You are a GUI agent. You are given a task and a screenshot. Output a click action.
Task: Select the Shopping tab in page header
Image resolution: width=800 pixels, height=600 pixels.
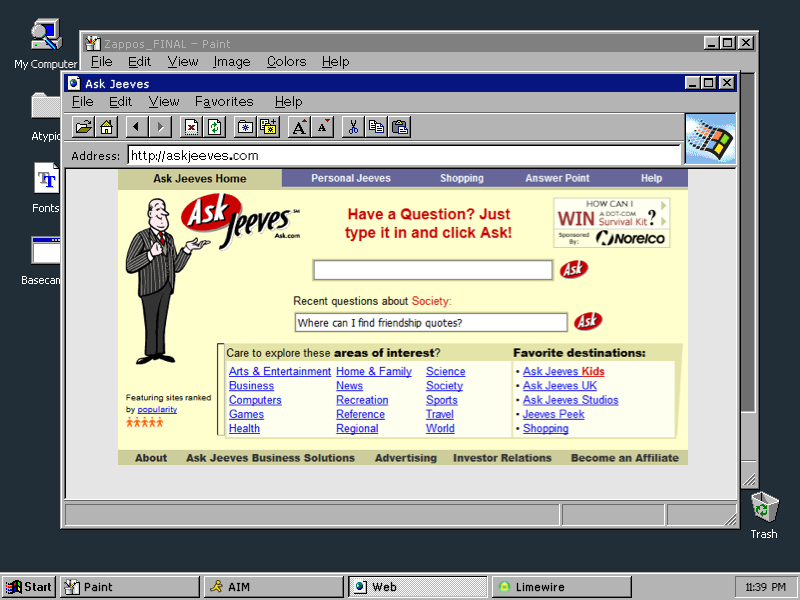pos(462,178)
